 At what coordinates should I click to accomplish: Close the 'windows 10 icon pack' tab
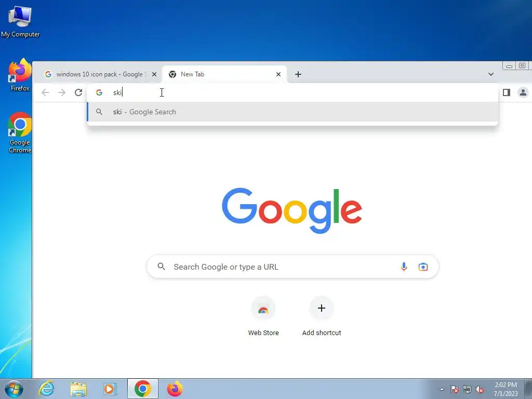click(154, 74)
